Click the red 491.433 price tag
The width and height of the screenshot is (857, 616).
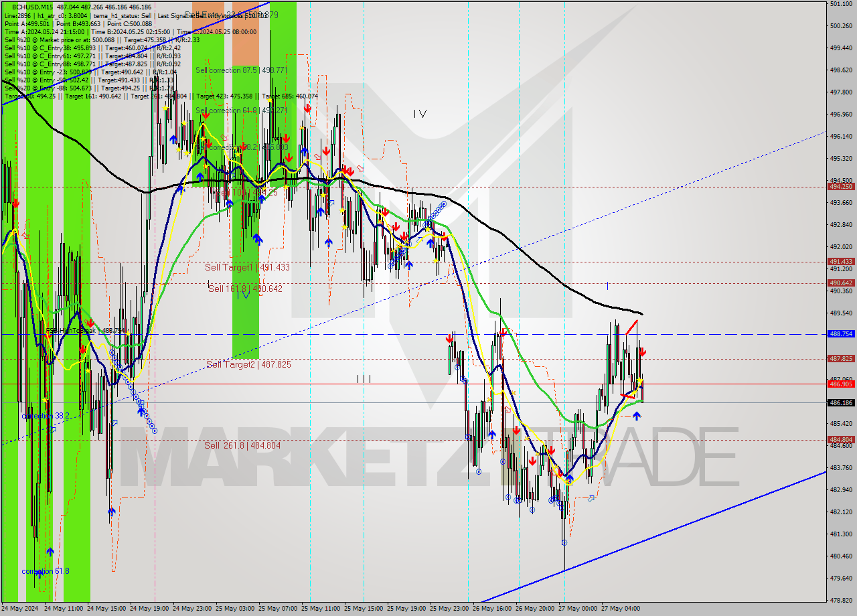coord(841,262)
